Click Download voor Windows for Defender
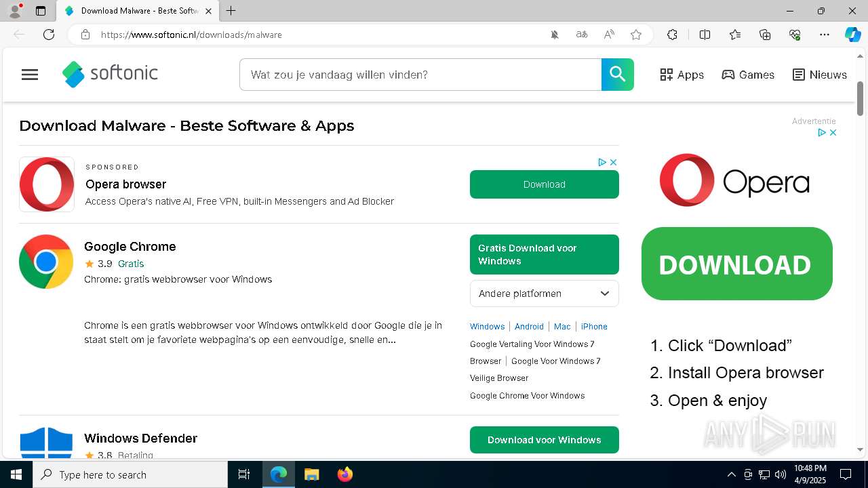The image size is (868, 488). click(544, 440)
